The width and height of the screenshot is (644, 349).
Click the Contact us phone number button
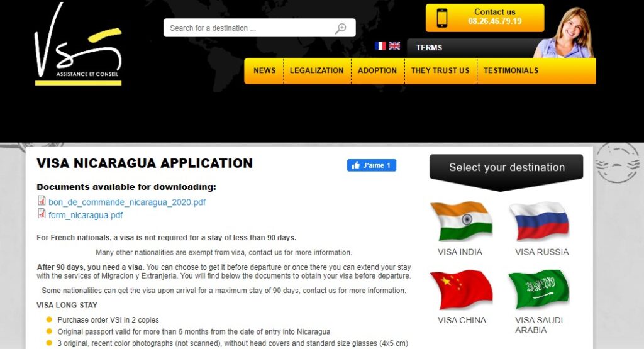485,18
